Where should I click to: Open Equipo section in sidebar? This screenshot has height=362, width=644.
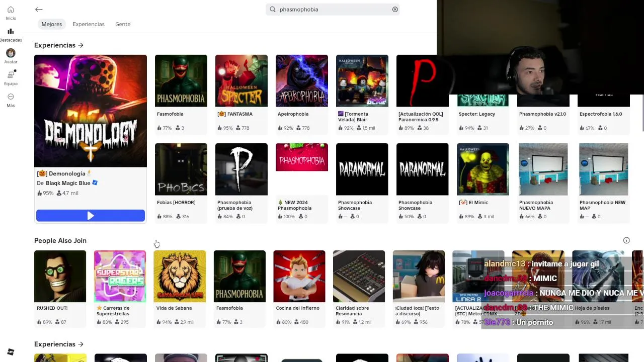pos(11,78)
